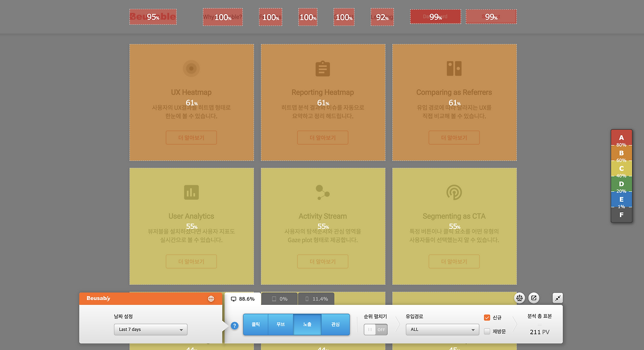The image size is (644, 350).
Task: Select the 관심 heatmap mode
Action: point(335,324)
